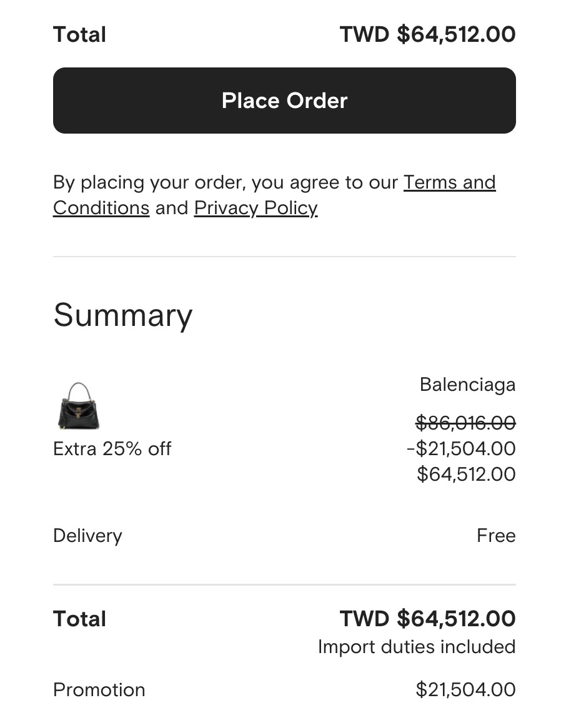Click the Total label below Delivery

click(79, 619)
